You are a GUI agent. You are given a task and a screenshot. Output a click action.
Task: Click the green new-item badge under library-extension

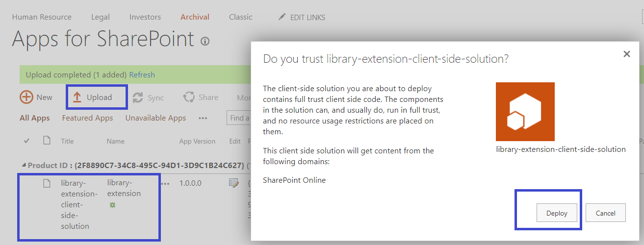pos(112,205)
